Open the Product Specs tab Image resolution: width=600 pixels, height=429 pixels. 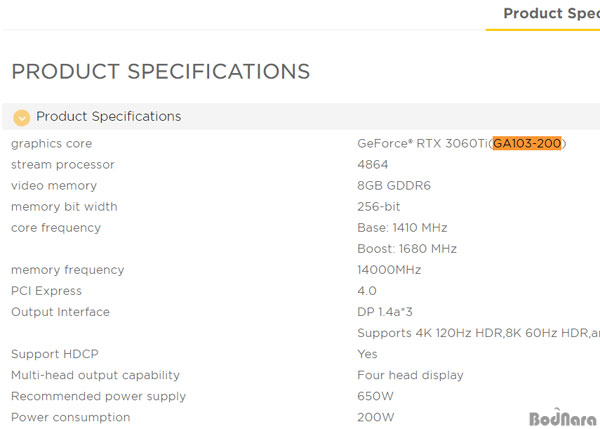pos(551,13)
